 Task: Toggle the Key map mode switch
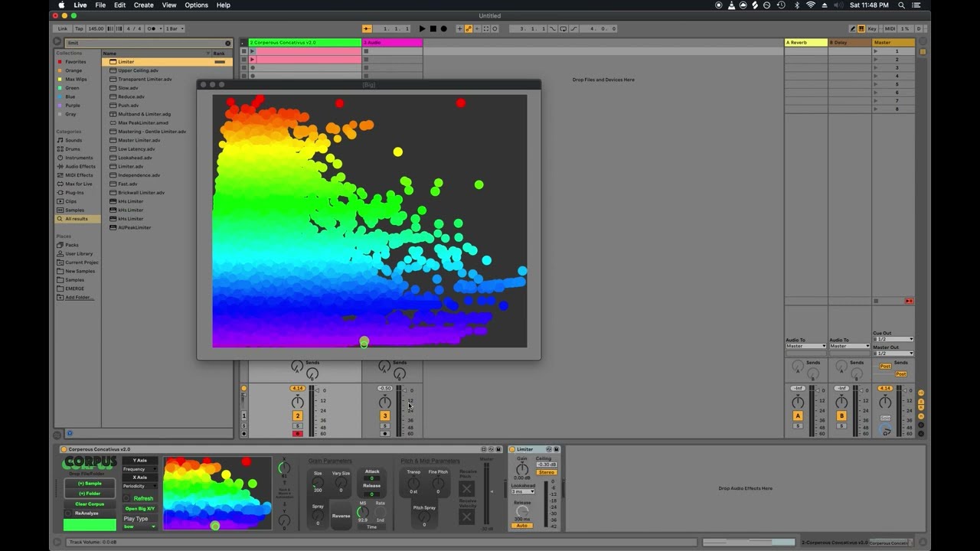(872, 28)
